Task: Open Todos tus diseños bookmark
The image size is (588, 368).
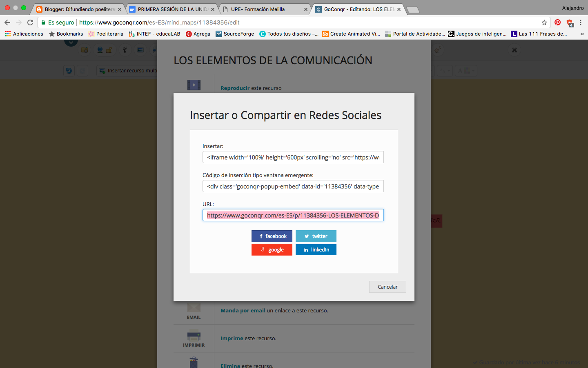Action: (x=289, y=34)
